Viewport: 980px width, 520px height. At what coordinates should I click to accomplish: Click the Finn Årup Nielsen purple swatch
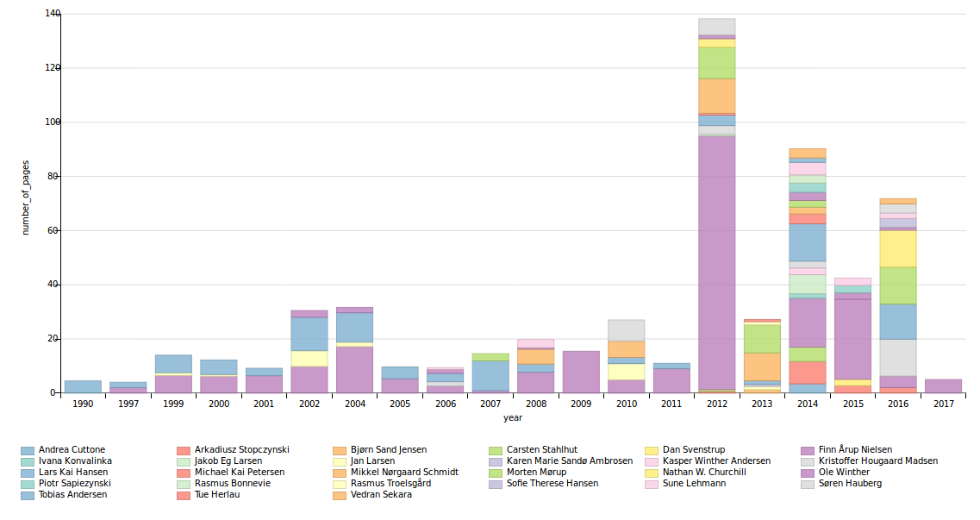pyautogui.click(x=808, y=451)
